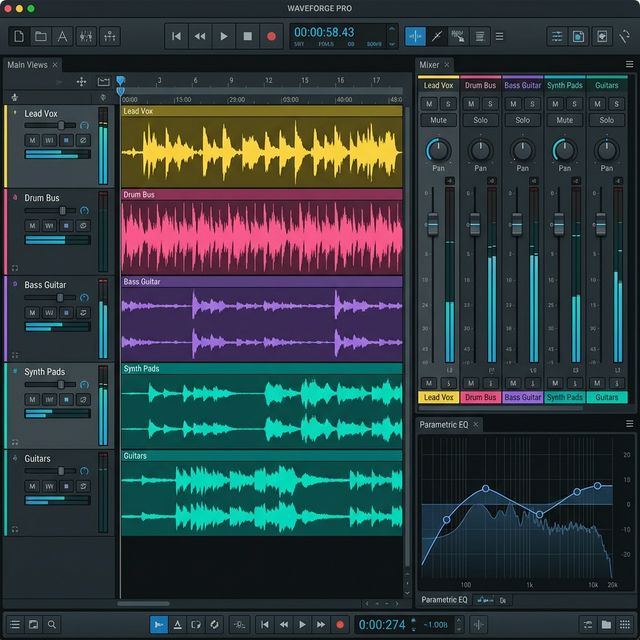Screen dimensions: 640x640
Task: Click the main timecode display 00:00:58.43
Action: 324,32
